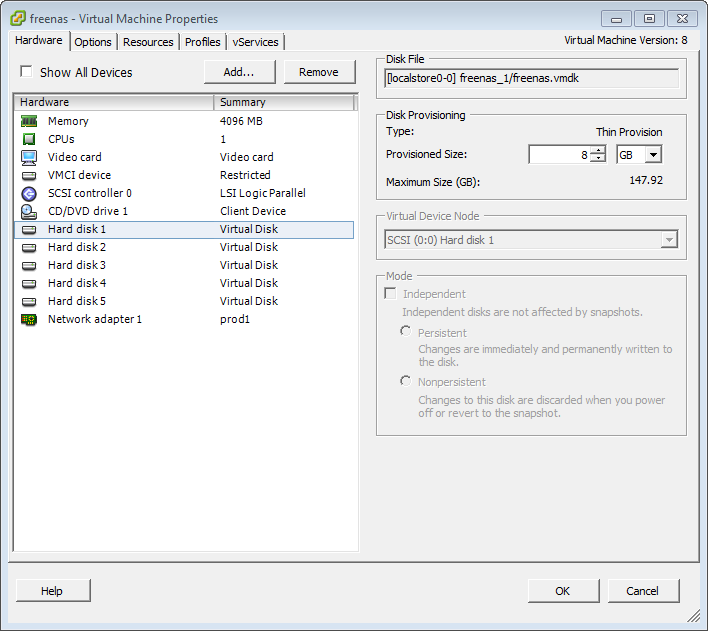Click the Provisioned Size input field
708x631 pixels.
click(559, 155)
